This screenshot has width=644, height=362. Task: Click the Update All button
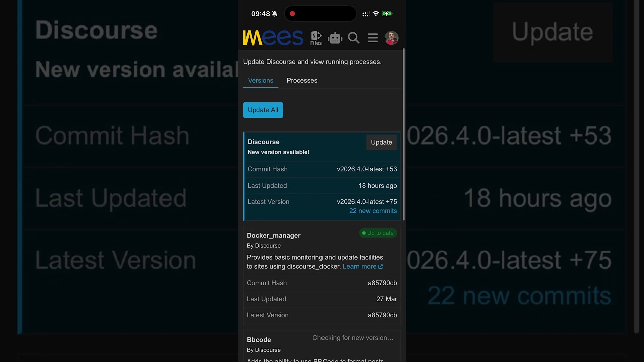point(263,110)
